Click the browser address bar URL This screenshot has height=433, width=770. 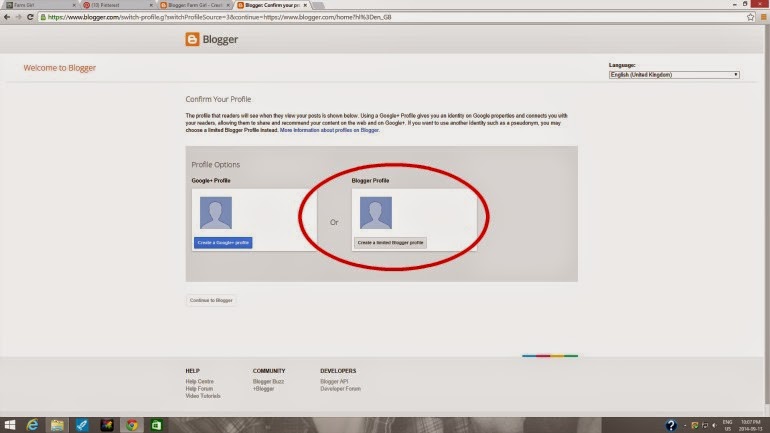[x=220, y=17]
